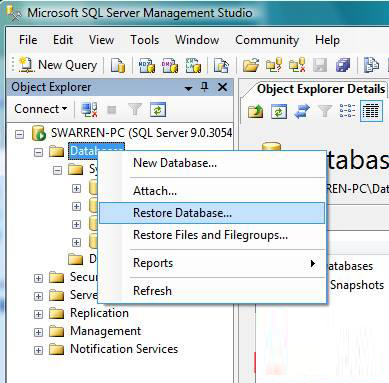The width and height of the screenshot is (389, 383).
Task: Click the Up folder icon in Details pane
Action: pos(255,111)
